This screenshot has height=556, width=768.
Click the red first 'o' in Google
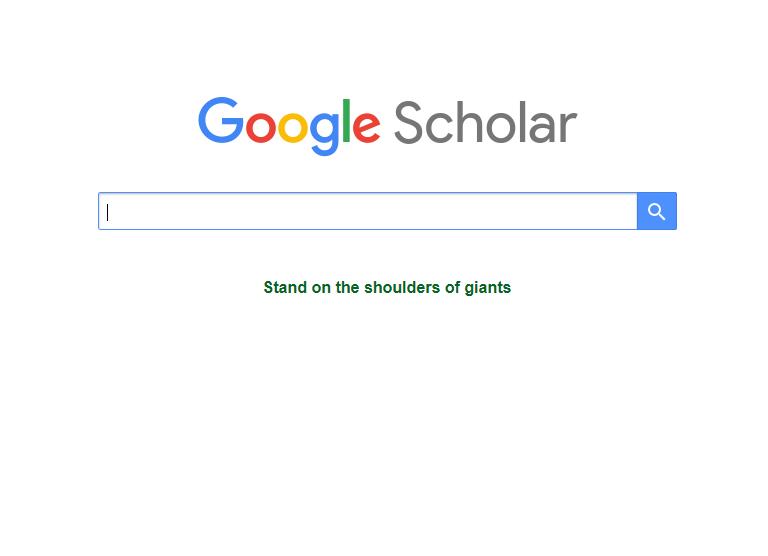point(260,127)
